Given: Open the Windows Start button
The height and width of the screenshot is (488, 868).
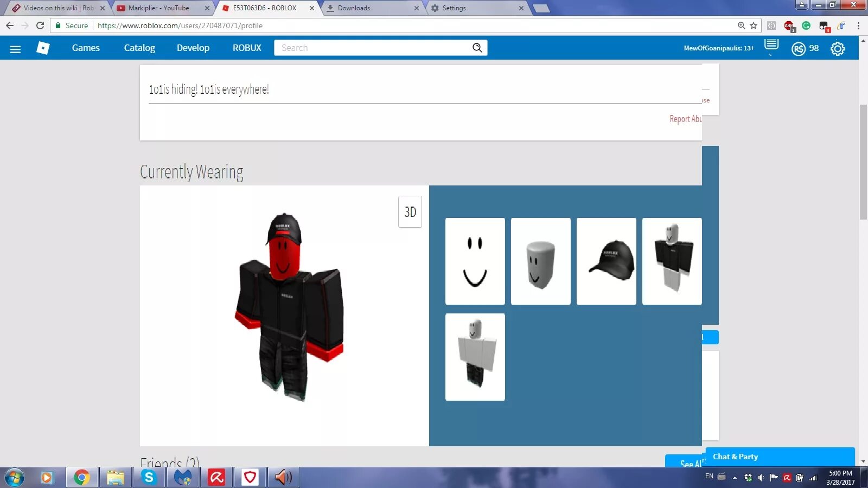Looking at the screenshot, I should point(15,478).
